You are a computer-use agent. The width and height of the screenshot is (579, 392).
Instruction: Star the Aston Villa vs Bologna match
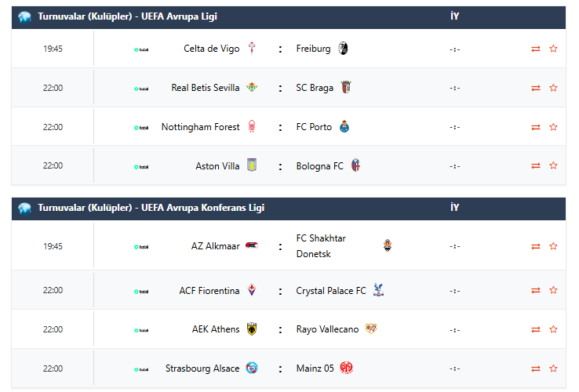click(x=553, y=165)
